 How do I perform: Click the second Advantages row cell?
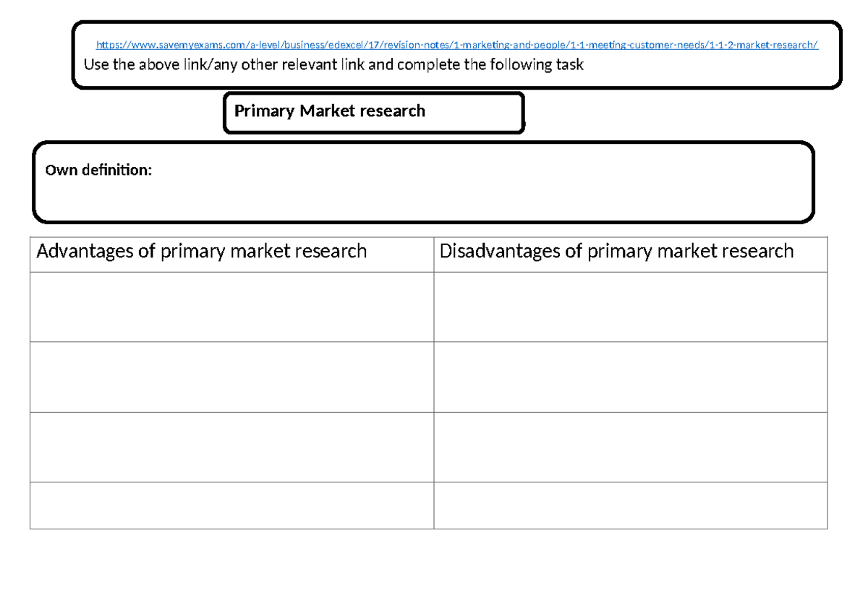tap(231, 377)
